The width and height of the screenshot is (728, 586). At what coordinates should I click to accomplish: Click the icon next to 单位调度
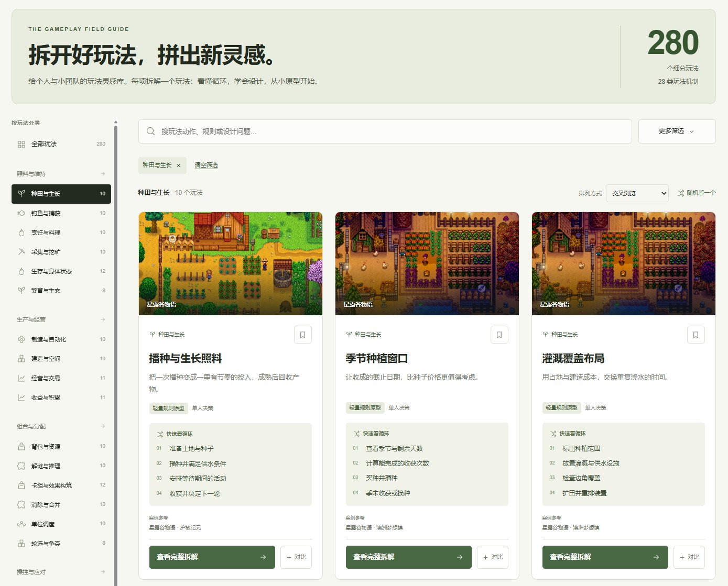[x=21, y=524]
